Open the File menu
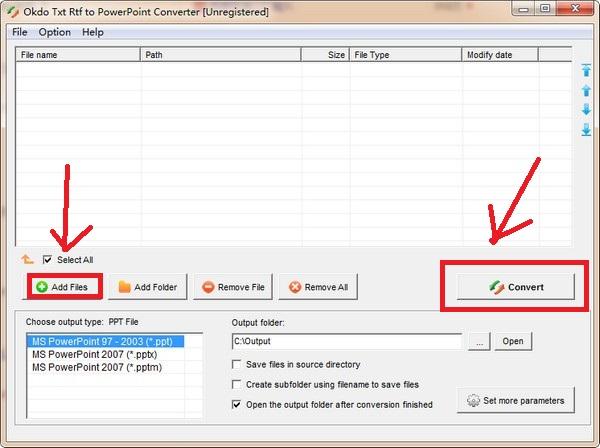This screenshot has width=600, height=448. point(20,32)
